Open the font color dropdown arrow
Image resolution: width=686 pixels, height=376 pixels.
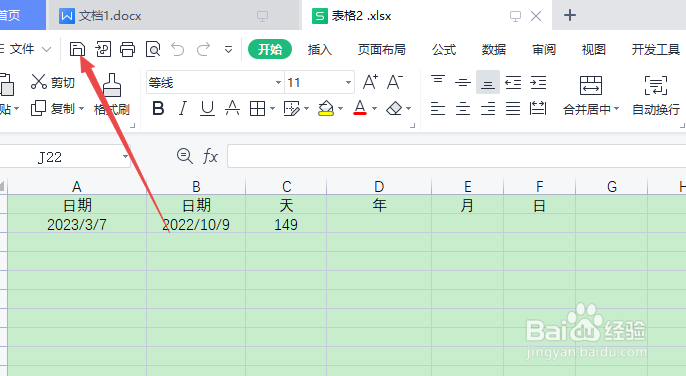[x=374, y=109]
